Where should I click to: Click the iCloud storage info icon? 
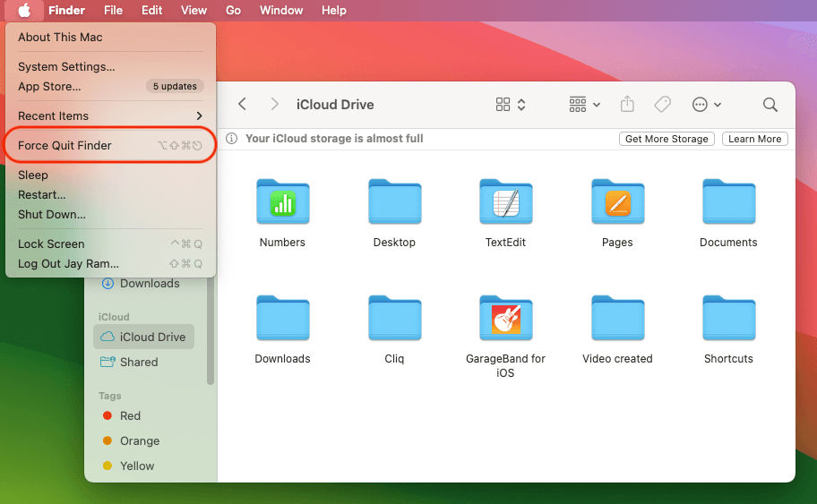(231, 139)
